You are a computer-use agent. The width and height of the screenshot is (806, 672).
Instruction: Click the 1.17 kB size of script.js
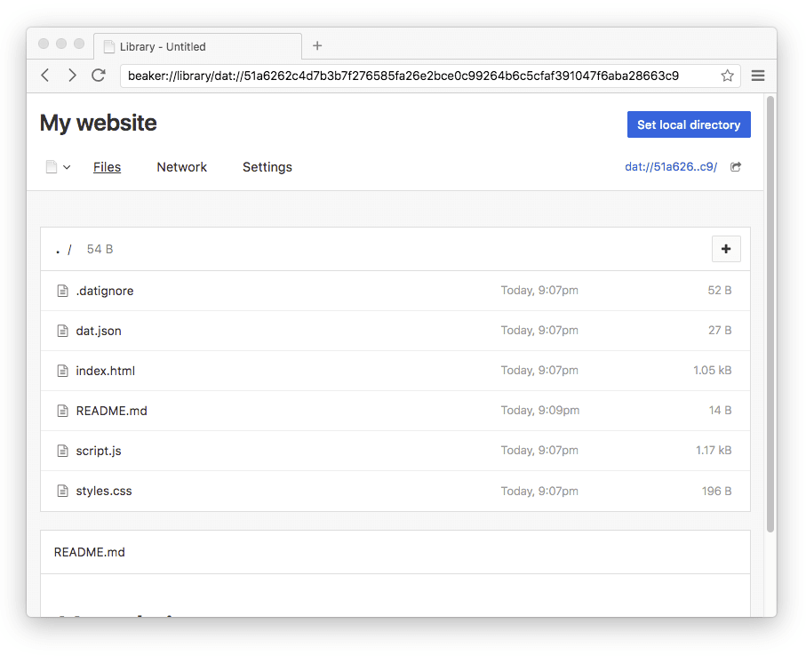[714, 451]
